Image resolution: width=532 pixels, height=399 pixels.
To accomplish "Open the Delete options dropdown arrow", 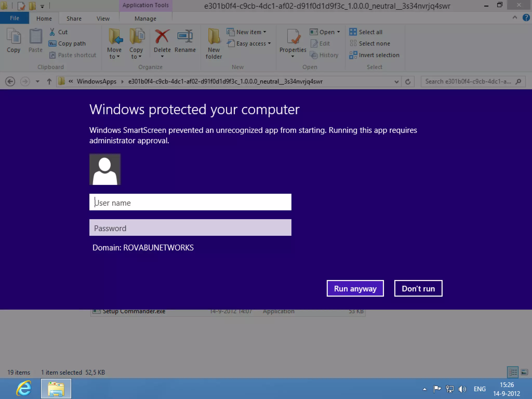I will 162,56.
